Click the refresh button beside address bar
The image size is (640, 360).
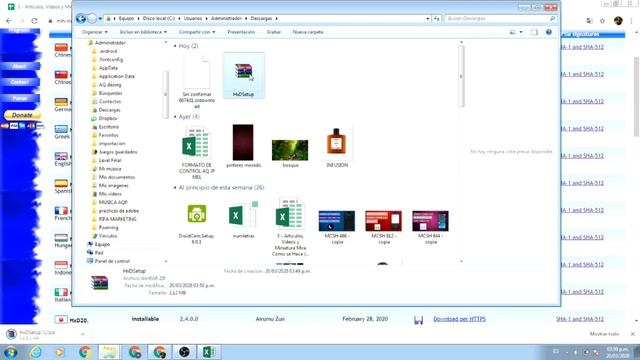pos(437,18)
